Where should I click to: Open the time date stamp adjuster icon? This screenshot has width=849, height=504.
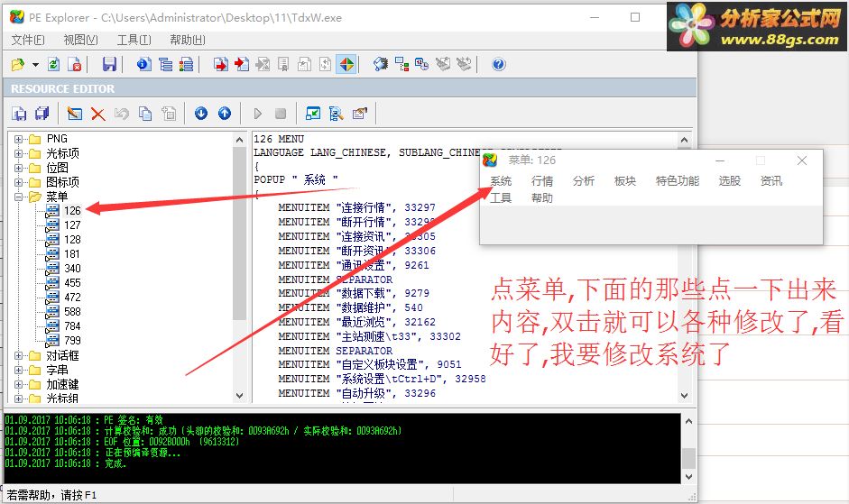tap(421, 64)
